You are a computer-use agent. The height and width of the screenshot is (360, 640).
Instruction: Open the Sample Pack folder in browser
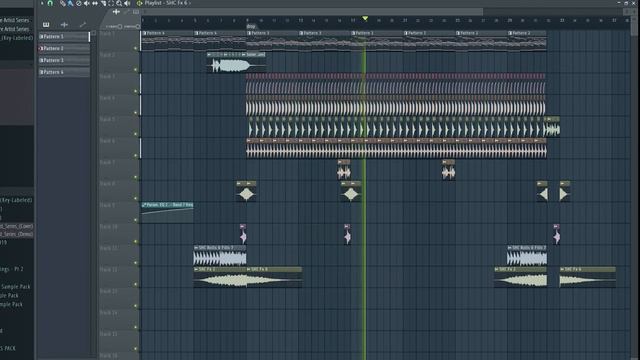click(x=16, y=287)
